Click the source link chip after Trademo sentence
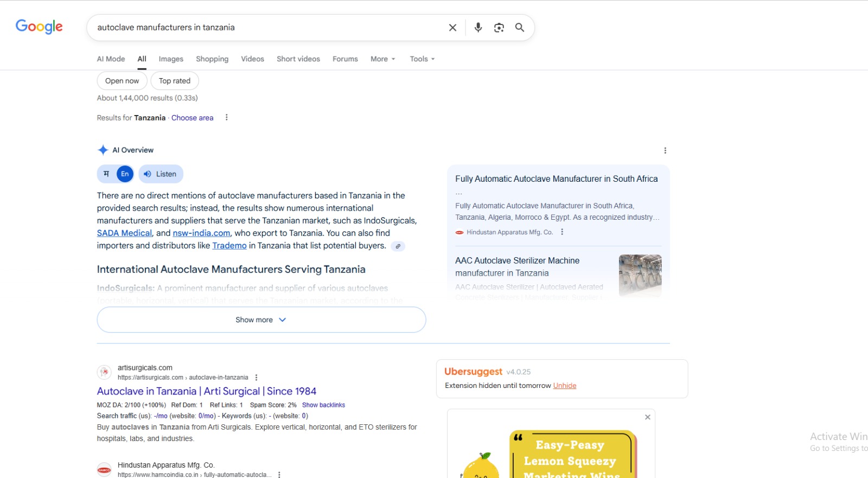The height and width of the screenshot is (478, 868). tap(398, 246)
